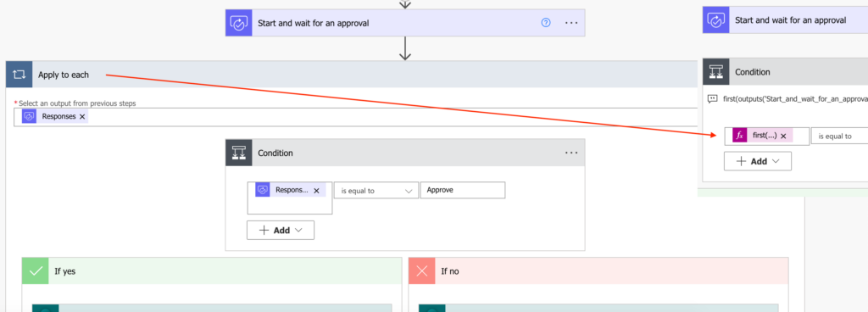Select the right Start and wait for an approval title

coord(791,19)
